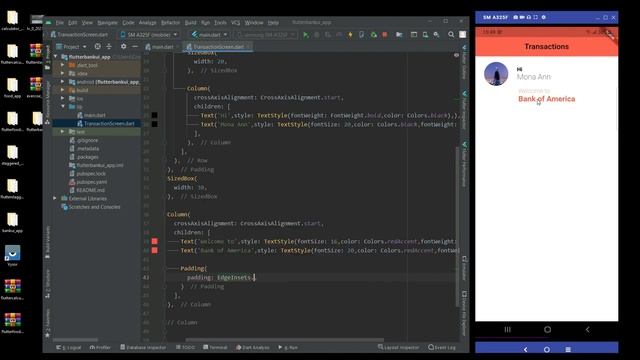Open the Event Log

click(442, 347)
